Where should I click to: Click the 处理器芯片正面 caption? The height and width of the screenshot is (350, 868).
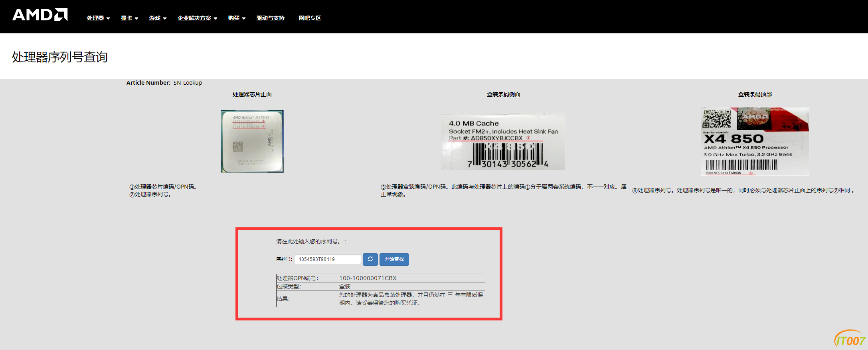252,94
